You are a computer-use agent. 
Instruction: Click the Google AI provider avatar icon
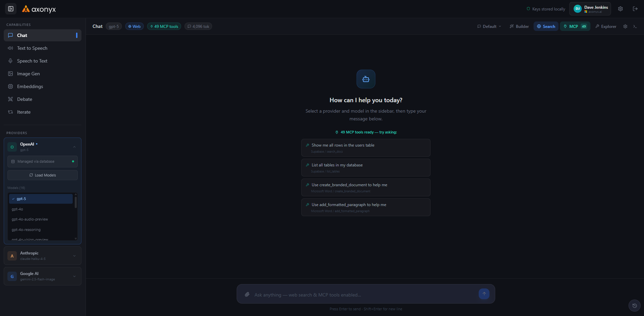pos(12,276)
